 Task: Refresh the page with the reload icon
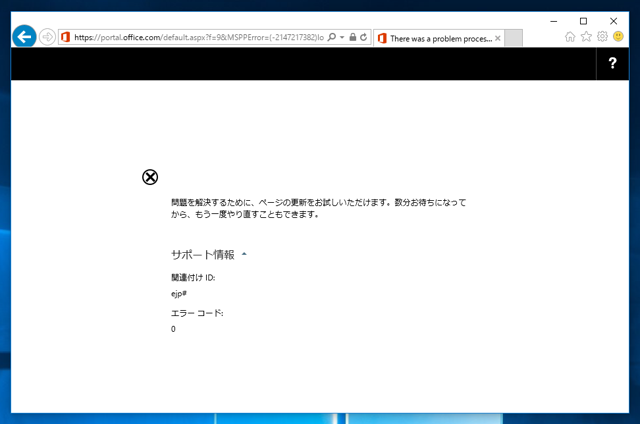tap(364, 37)
